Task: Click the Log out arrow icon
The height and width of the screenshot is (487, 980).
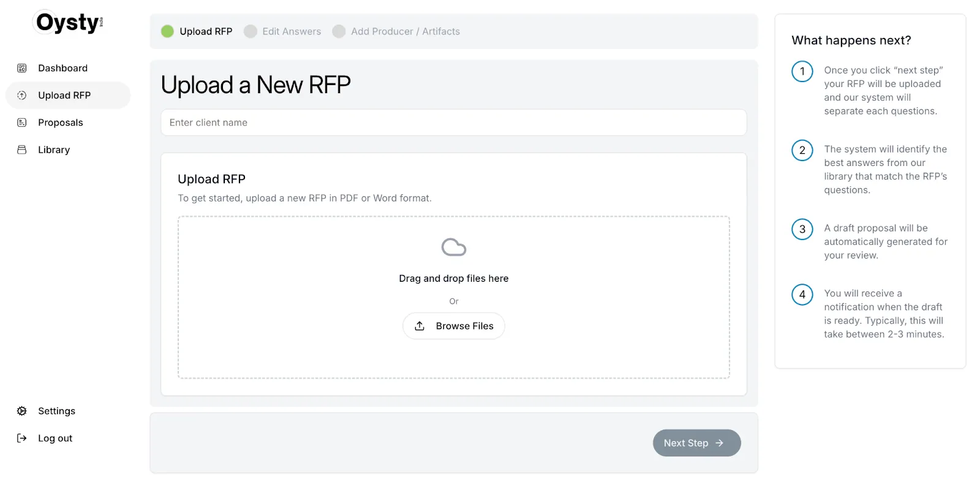Action: [22, 438]
